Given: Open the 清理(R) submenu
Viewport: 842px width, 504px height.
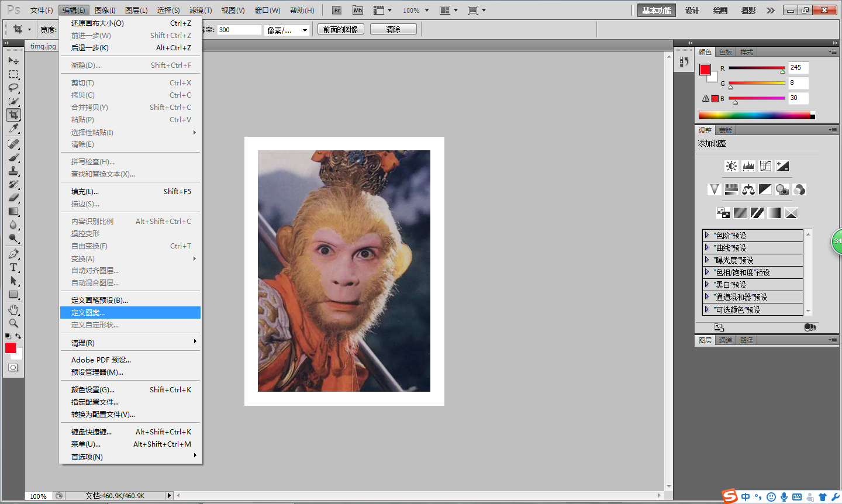Looking at the screenshot, I should [x=130, y=343].
